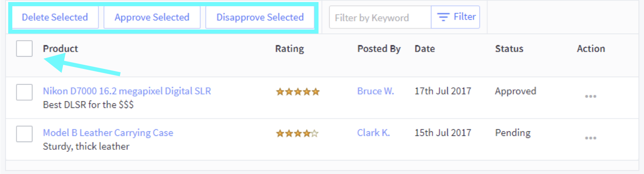
Task: Sort by the Rating column header
Action: click(289, 49)
